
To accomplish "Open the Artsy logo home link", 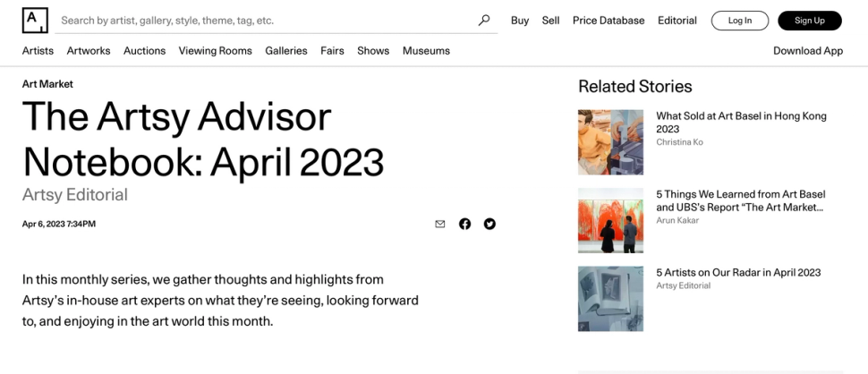I will coord(35,21).
